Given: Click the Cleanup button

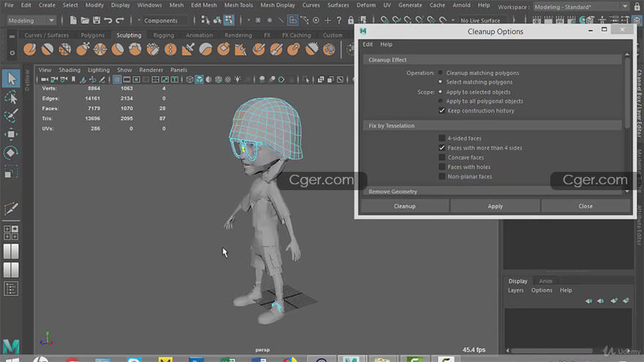Looking at the screenshot, I should (405, 206).
